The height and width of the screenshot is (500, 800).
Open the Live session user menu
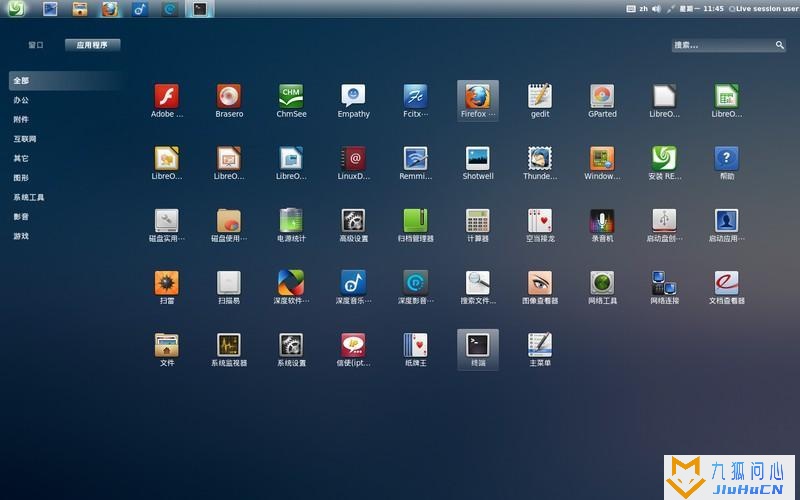(764, 9)
